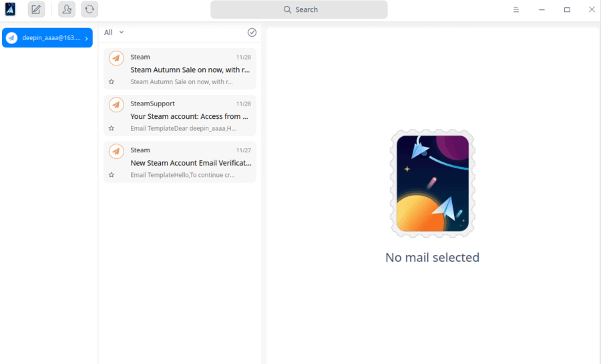Click the deepin_aaaa account avatar icon

click(x=11, y=38)
